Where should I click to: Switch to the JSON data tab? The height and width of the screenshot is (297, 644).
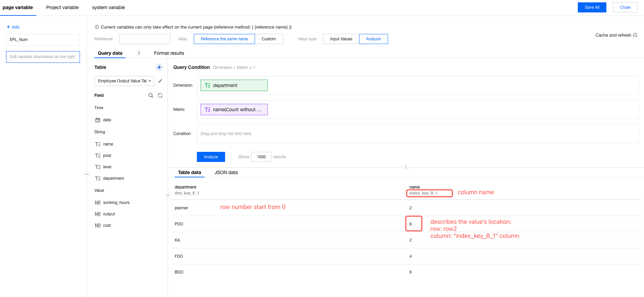click(226, 172)
